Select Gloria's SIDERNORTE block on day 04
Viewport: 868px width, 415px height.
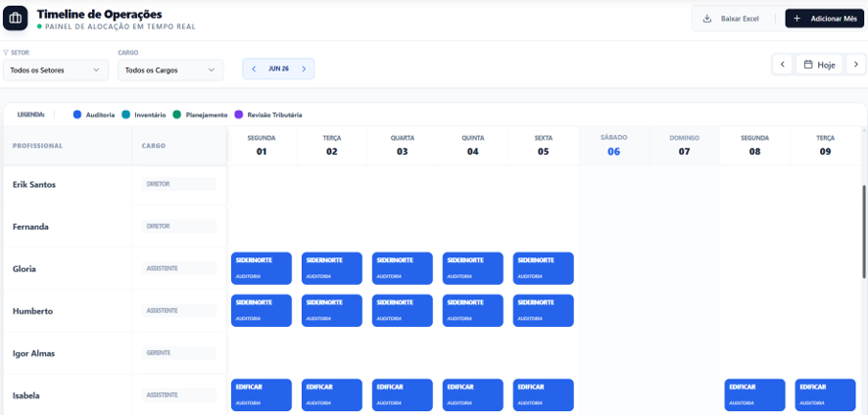click(x=473, y=268)
